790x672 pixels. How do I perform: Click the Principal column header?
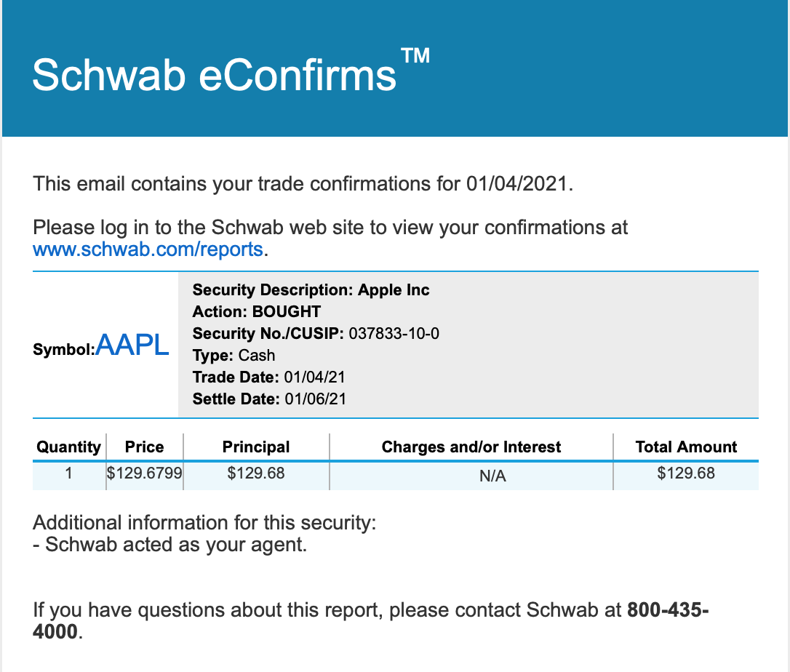click(x=256, y=447)
